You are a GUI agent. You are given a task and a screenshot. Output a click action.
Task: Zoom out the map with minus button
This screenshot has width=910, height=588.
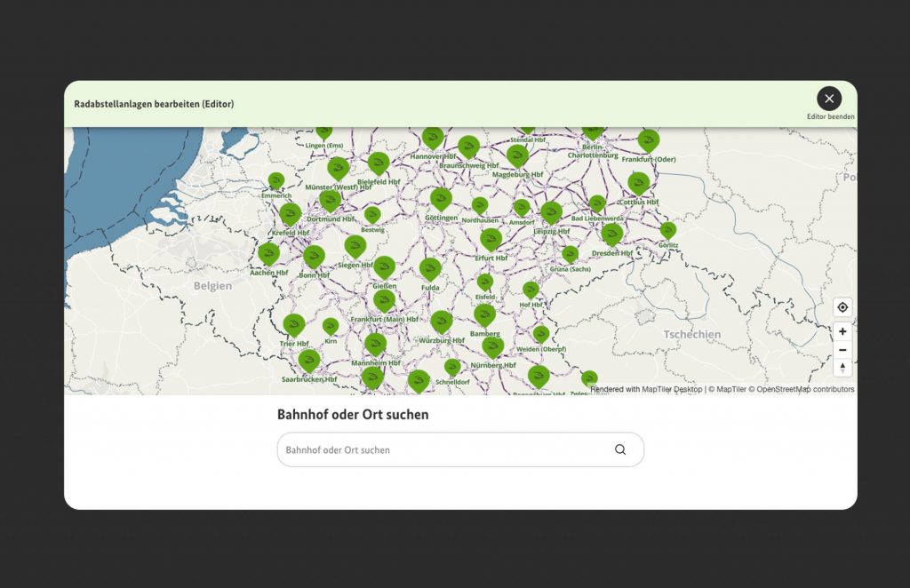[x=842, y=350]
